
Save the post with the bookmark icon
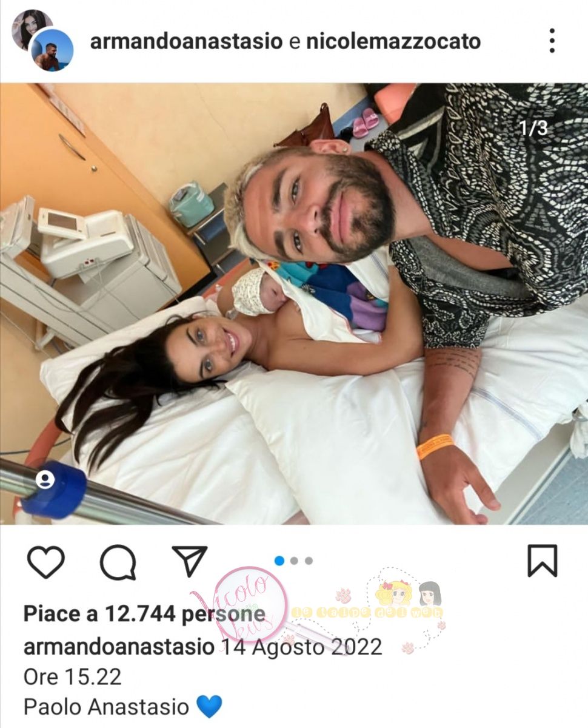tap(542, 561)
